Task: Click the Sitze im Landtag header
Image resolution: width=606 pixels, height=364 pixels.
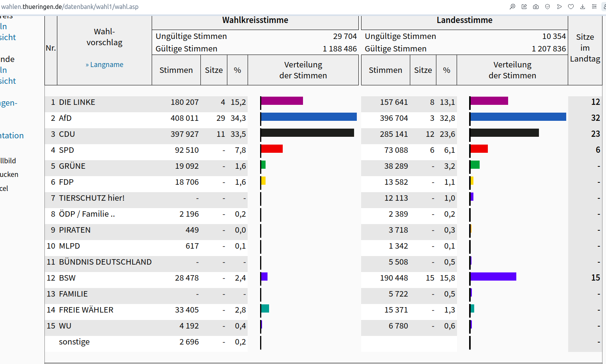Action: (x=585, y=48)
